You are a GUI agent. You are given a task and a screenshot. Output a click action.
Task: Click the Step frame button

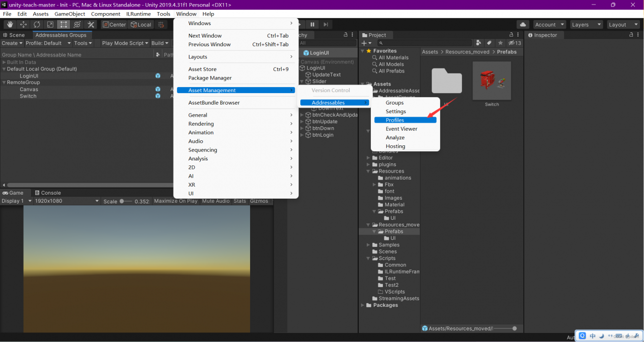(x=326, y=25)
